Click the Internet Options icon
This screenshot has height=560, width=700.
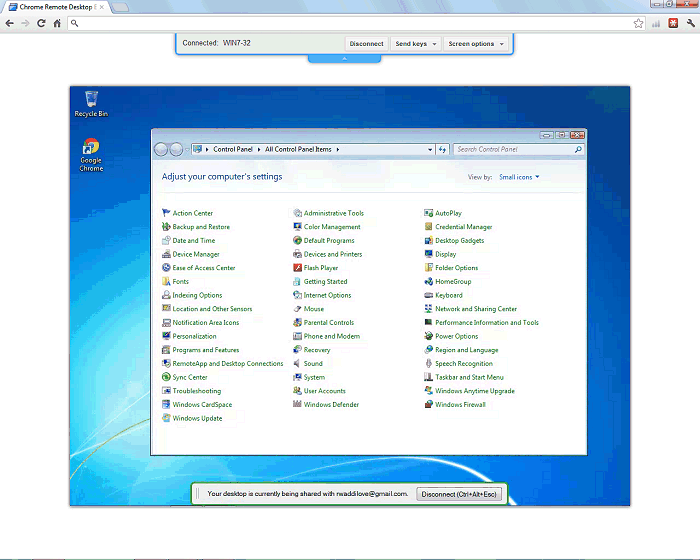click(x=297, y=295)
